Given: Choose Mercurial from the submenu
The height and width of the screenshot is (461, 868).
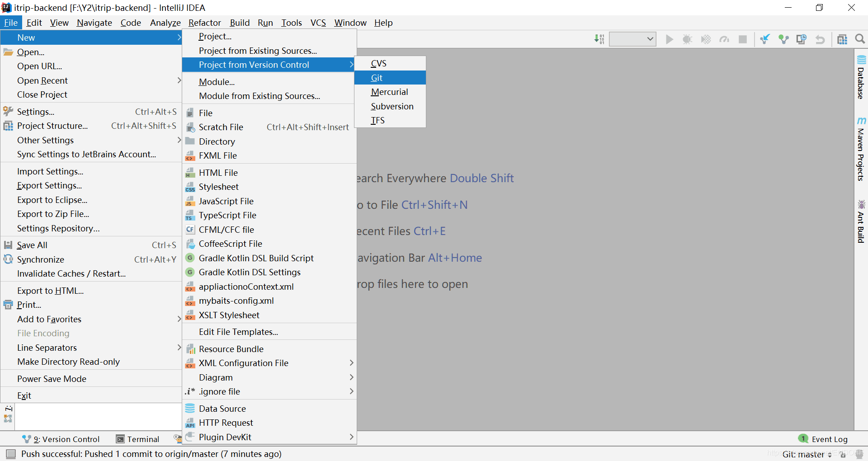Looking at the screenshot, I should [390, 92].
